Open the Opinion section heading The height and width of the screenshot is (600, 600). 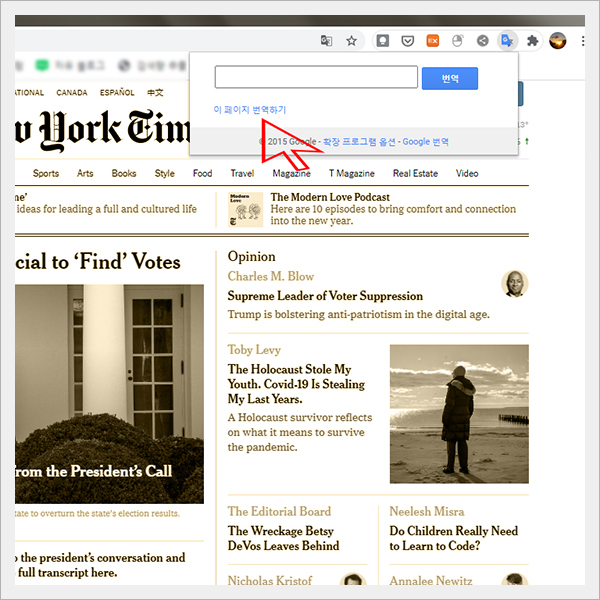click(x=251, y=256)
